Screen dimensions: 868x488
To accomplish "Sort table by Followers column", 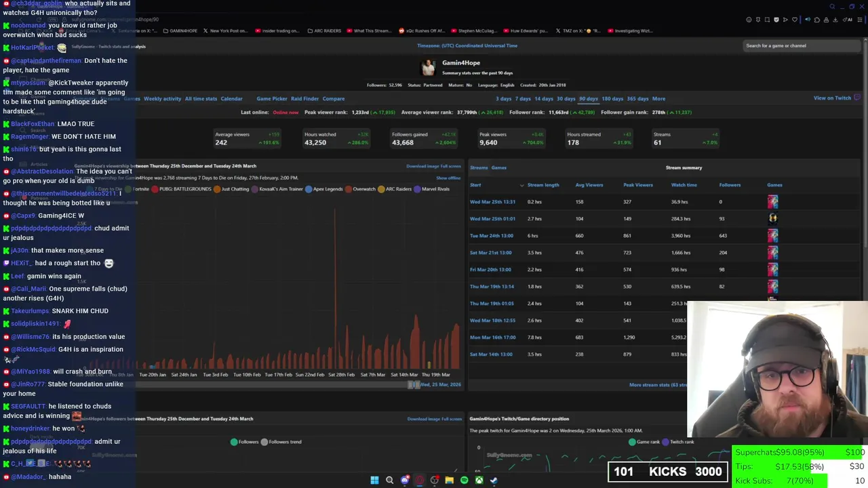I will click(x=730, y=185).
